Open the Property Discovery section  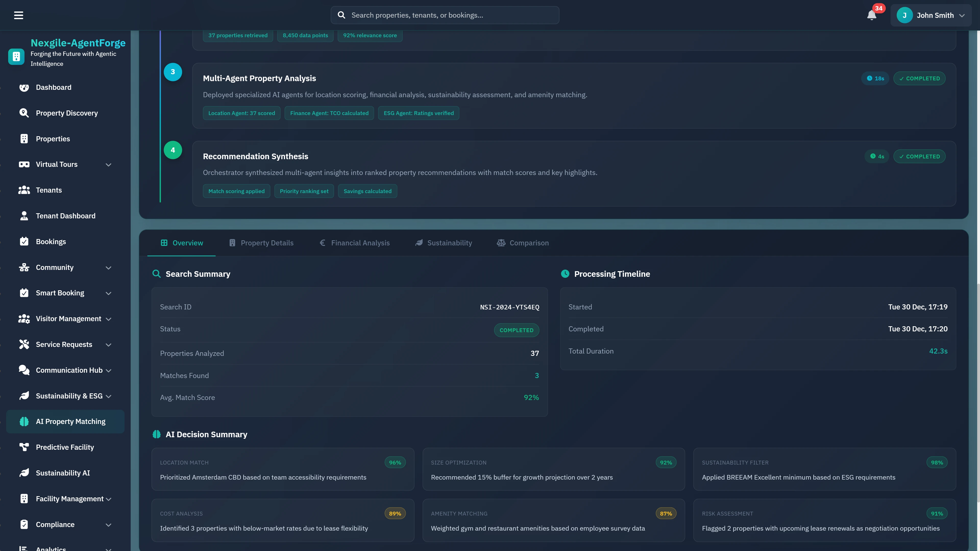click(67, 113)
